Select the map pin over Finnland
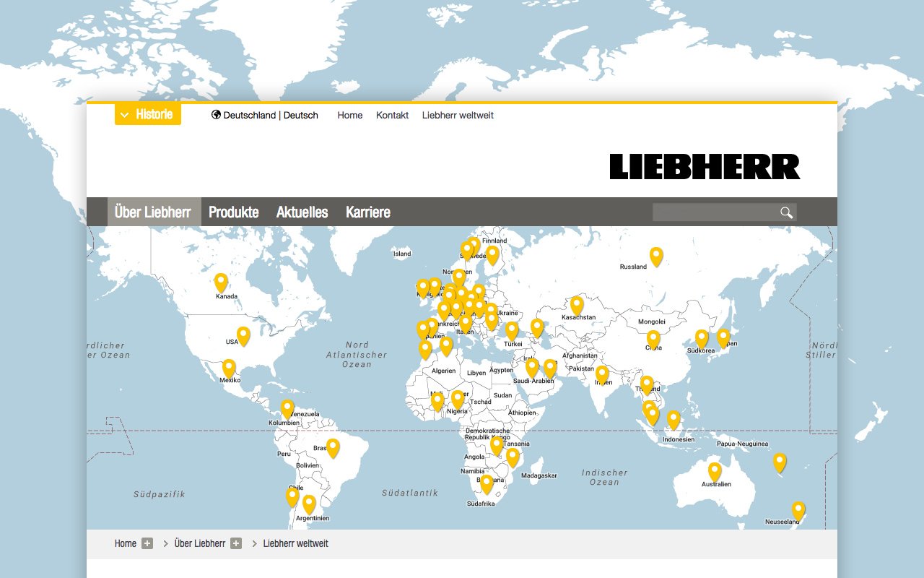 [x=492, y=255]
